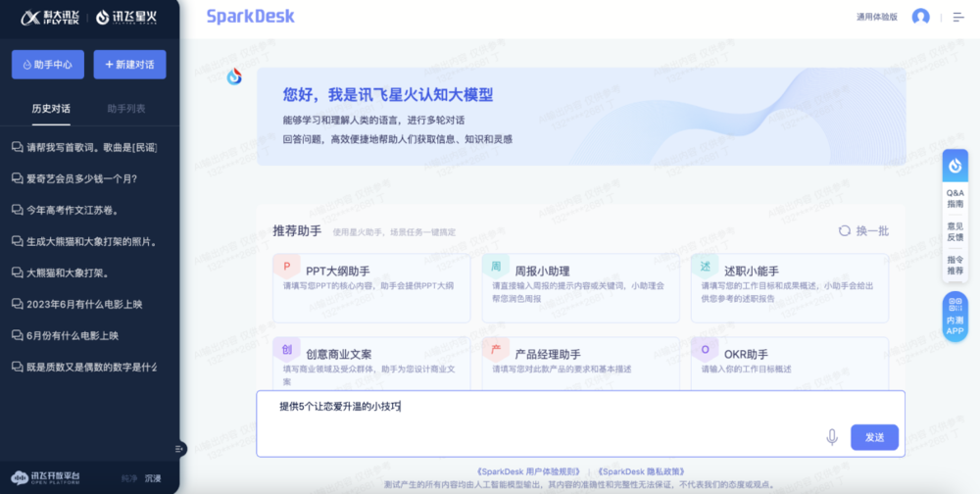Refresh recommendations via 换一批
The height and width of the screenshot is (494, 980).
click(x=863, y=230)
